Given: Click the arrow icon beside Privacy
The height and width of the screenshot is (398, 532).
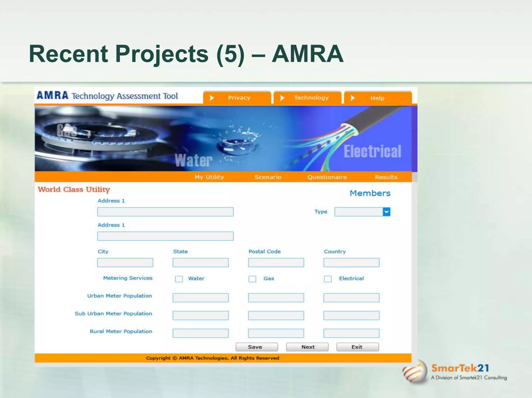Looking at the screenshot, I should coord(212,98).
